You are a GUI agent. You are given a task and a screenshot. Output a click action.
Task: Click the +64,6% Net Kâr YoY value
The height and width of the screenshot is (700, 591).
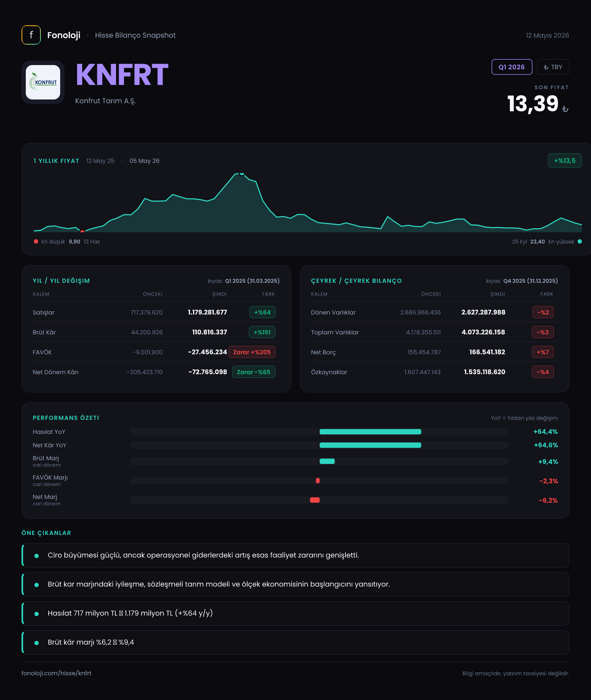coord(546,445)
